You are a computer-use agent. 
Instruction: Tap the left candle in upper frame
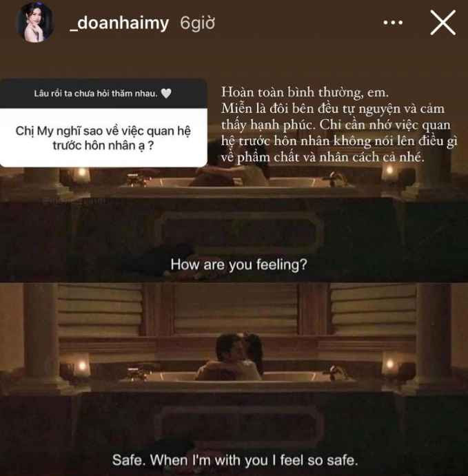81,175
